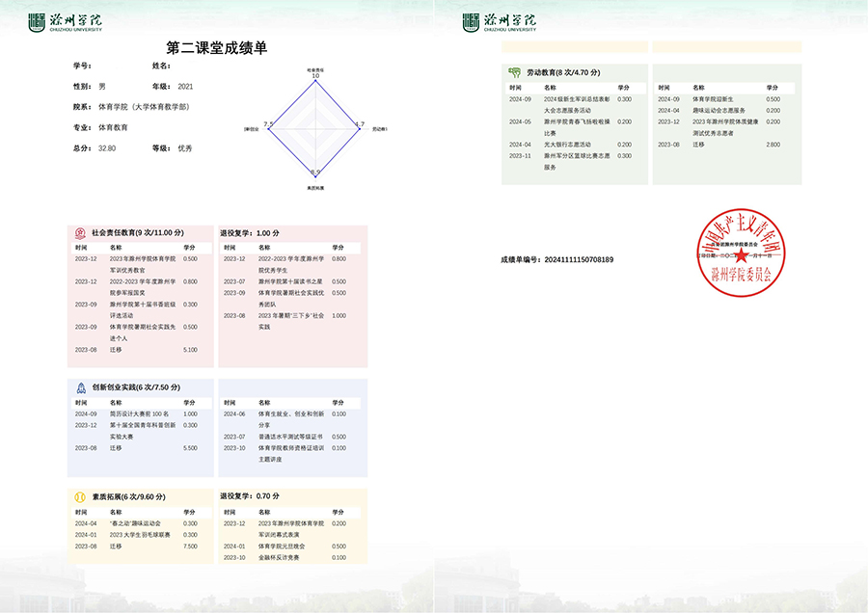
Task: Click the 2.800 credit for 迁移
Action: 773,145
